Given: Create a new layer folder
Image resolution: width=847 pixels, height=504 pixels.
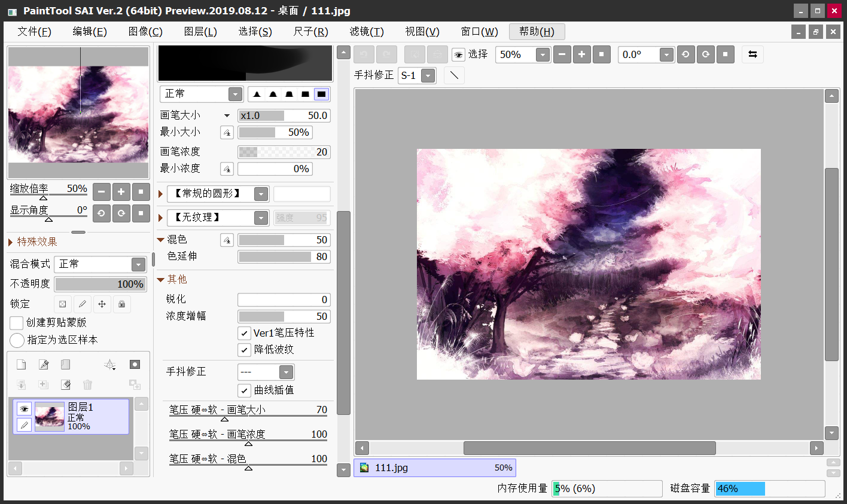Looking at the screenshot, I should point(66,365).
